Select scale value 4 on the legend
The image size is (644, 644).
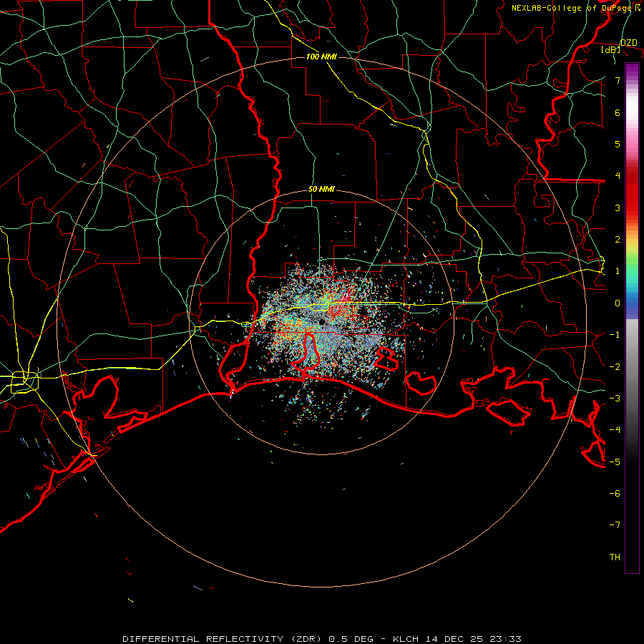point(618,176)
